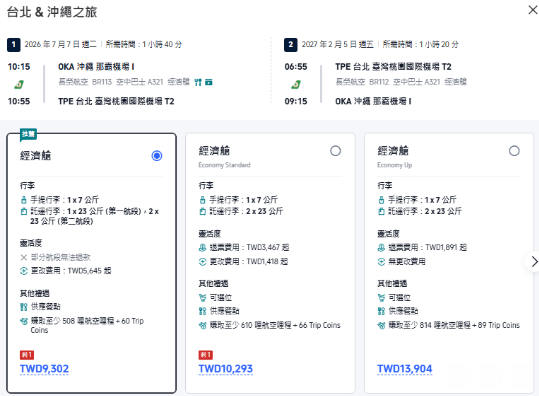
Task: Click checked baggage icon in first fare card
Action: [x=24, y=211]
